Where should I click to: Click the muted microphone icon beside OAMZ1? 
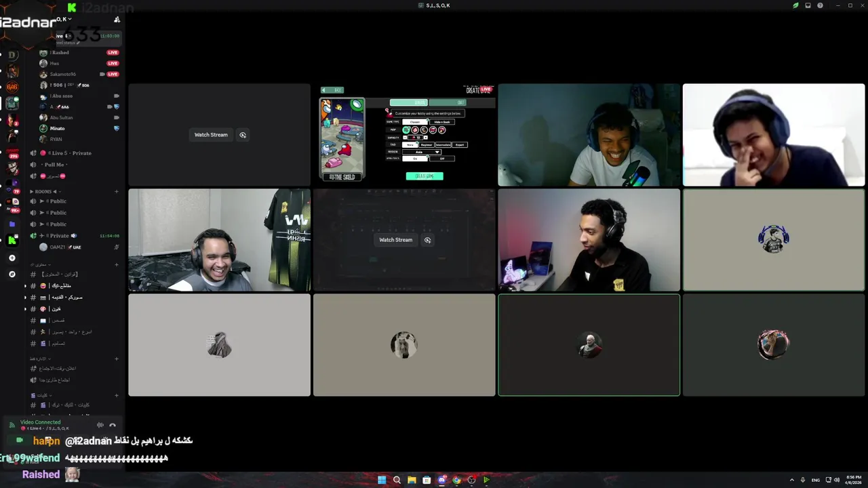[x=117, y=247]
